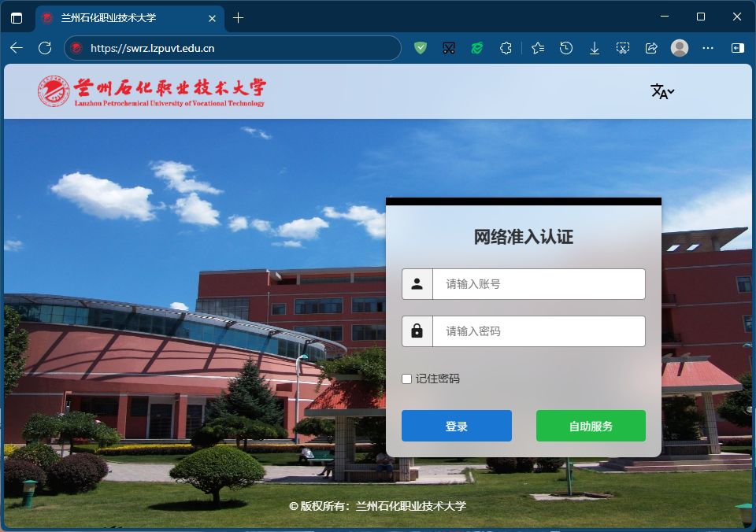
Task: Share this page icon
Action: click(x=651, y=48)
